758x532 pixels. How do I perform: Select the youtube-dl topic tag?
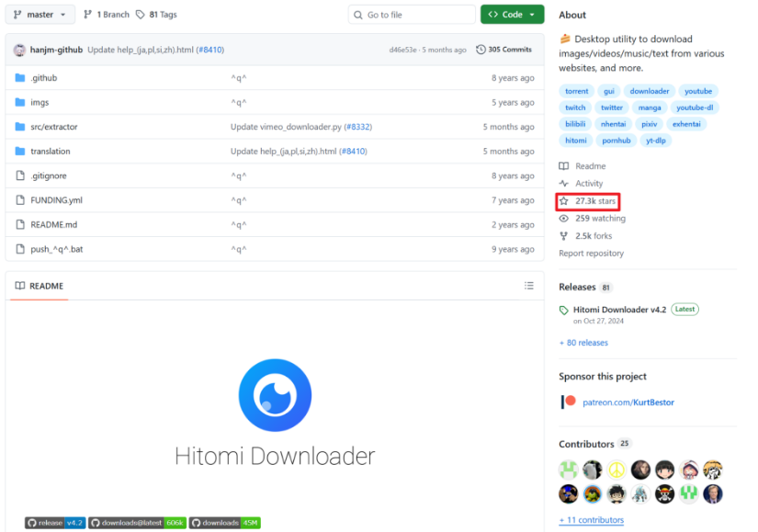[x=695, y=108]
